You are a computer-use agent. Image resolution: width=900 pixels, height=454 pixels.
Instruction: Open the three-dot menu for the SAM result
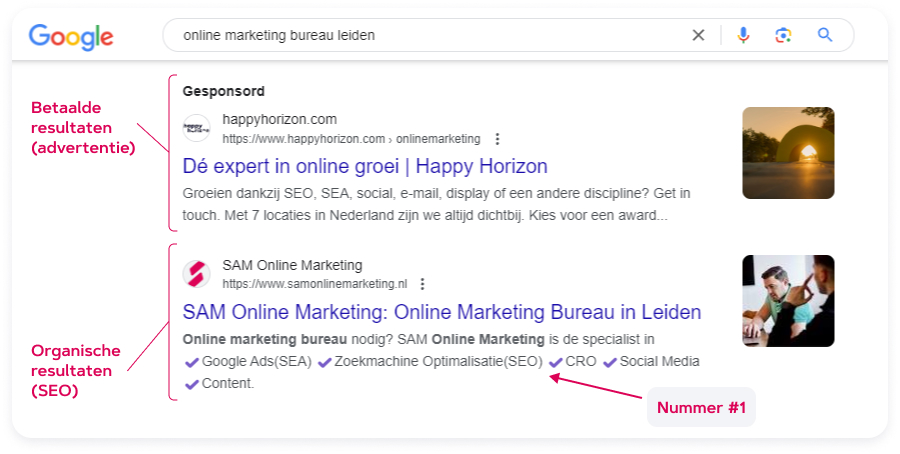(x=423, y=284)
